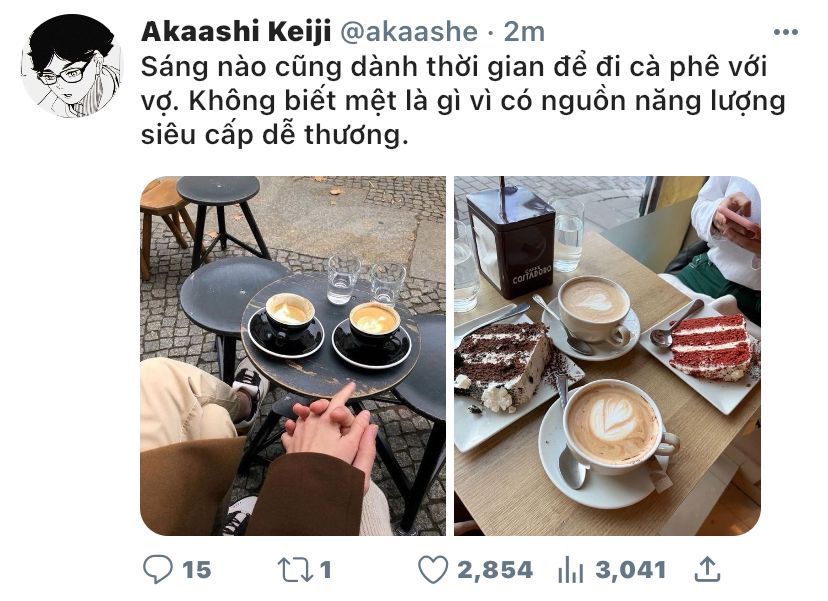Click the 3,041 views count
The image size is (828, 601).
[631, 570]
